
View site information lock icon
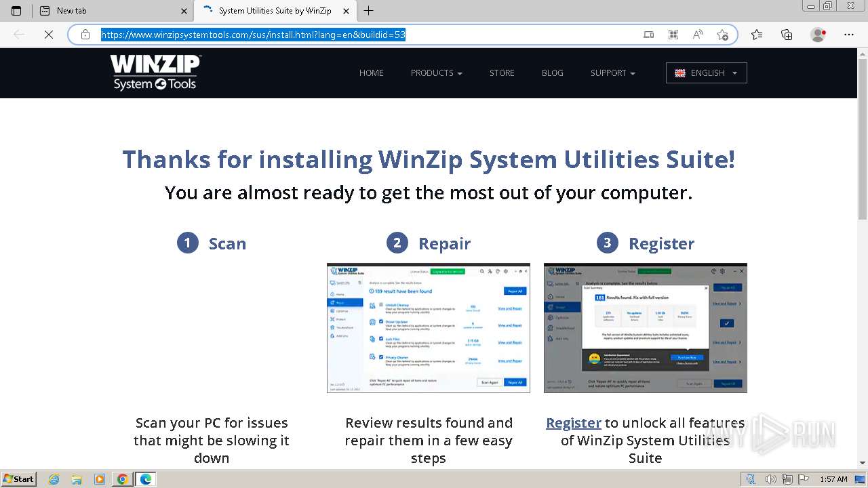[x=85, y=35]
